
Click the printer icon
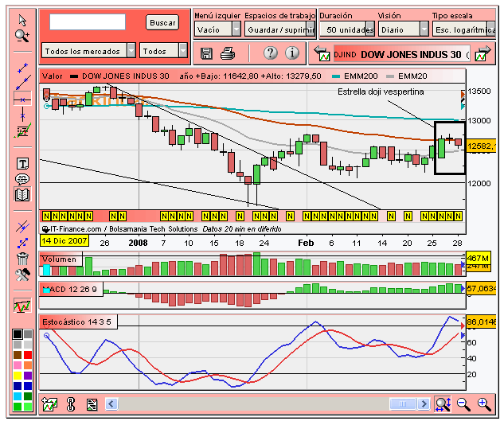(228, 53)
